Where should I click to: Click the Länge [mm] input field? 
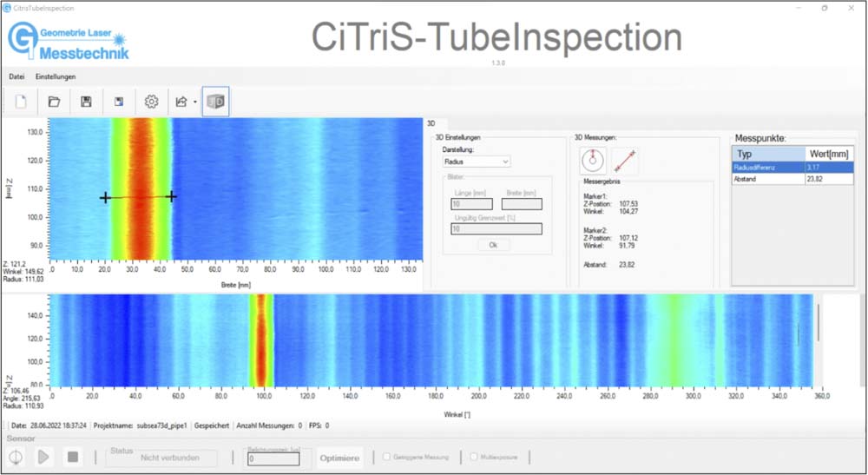click(471, 204)
